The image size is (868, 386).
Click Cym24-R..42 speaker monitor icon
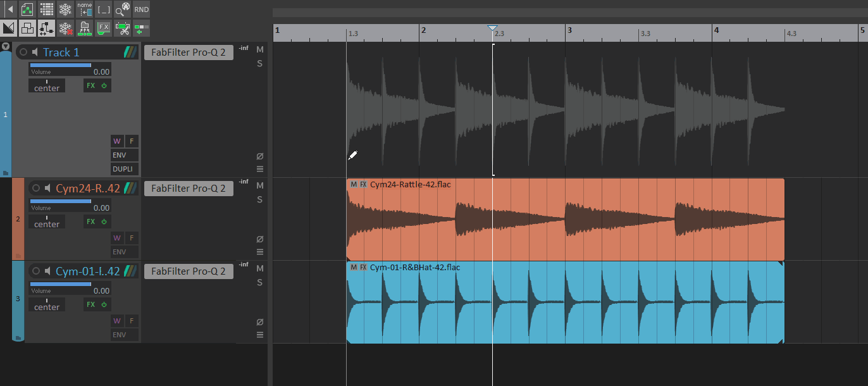[47, 188]
